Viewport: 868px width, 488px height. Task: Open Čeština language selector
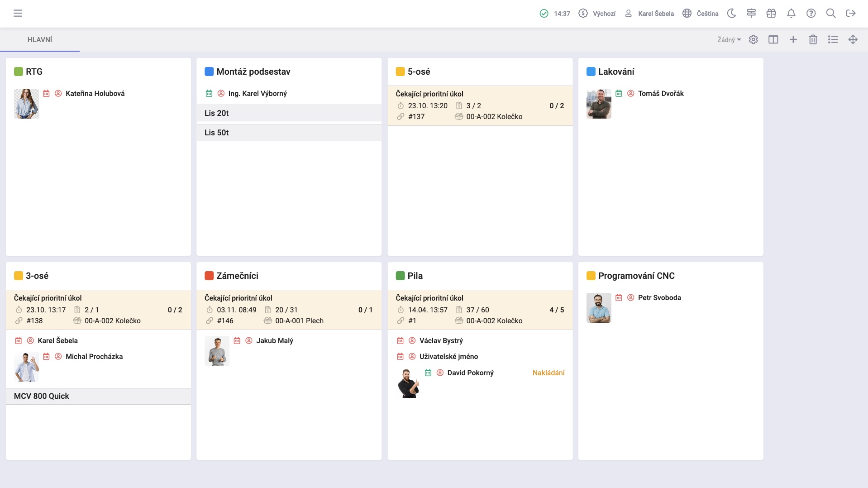pyautogui.click(x=701, y=14)
